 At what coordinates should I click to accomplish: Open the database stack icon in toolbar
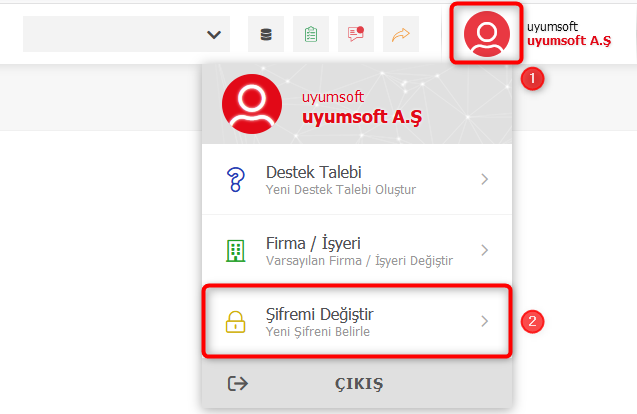tap(265, 34)
